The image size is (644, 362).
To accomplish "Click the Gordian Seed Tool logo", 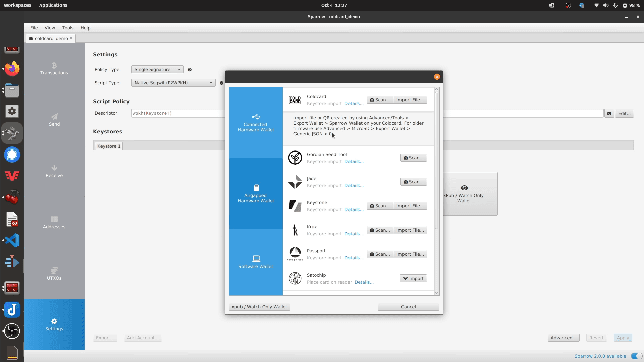I will [295, 158].
